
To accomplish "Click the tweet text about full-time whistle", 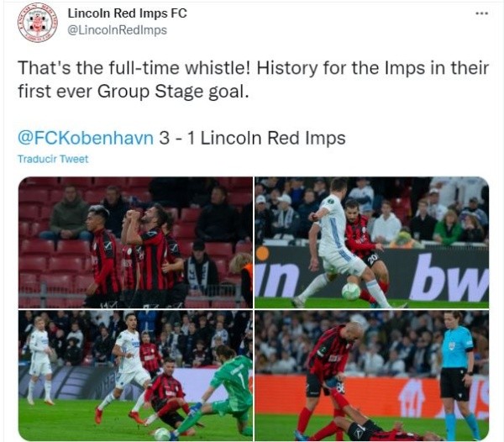I will click(x=254, y=79).
